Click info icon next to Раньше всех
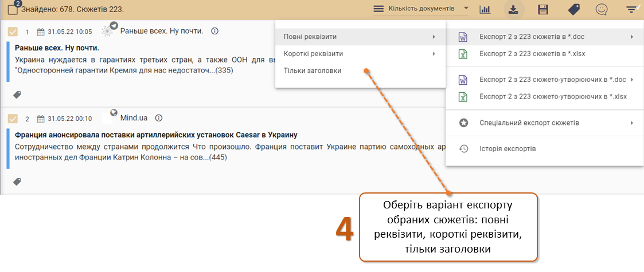The height and width of the screenshot is (272, 644). [214, 31]
